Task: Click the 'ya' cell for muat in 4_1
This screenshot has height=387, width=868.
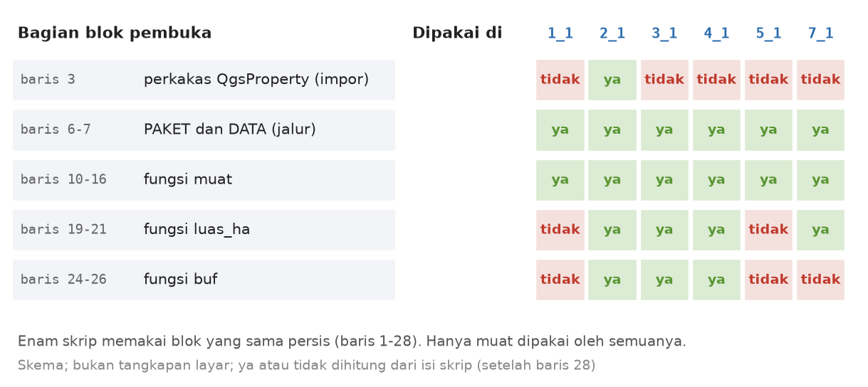Action: (716, 180)
